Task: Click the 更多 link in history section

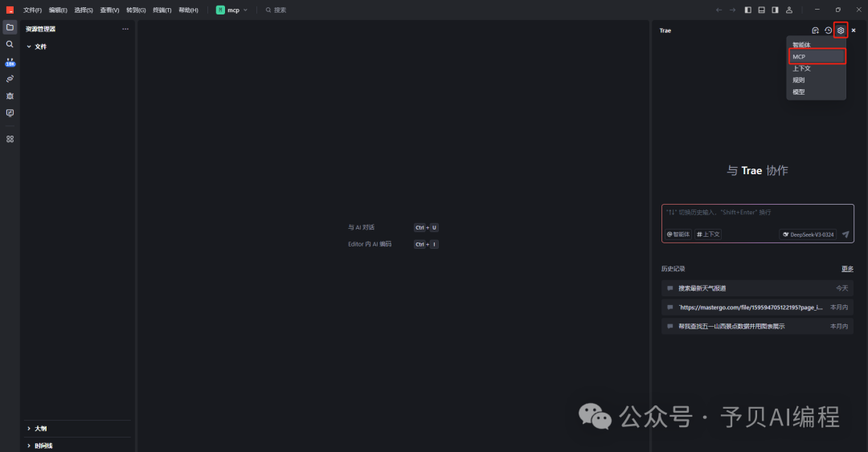Action: pos(848,269)
